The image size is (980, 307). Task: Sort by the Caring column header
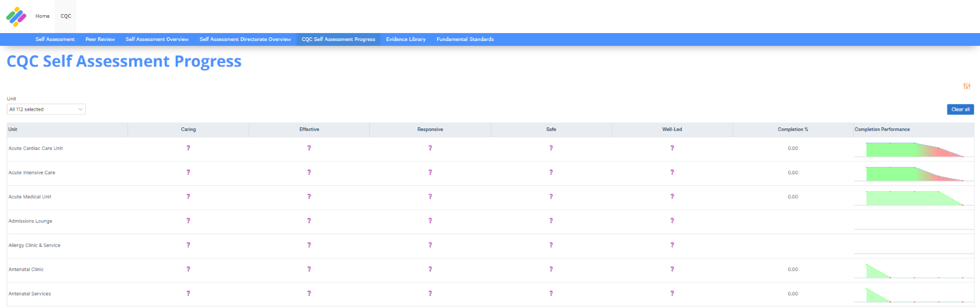click(x=188, y=130)
